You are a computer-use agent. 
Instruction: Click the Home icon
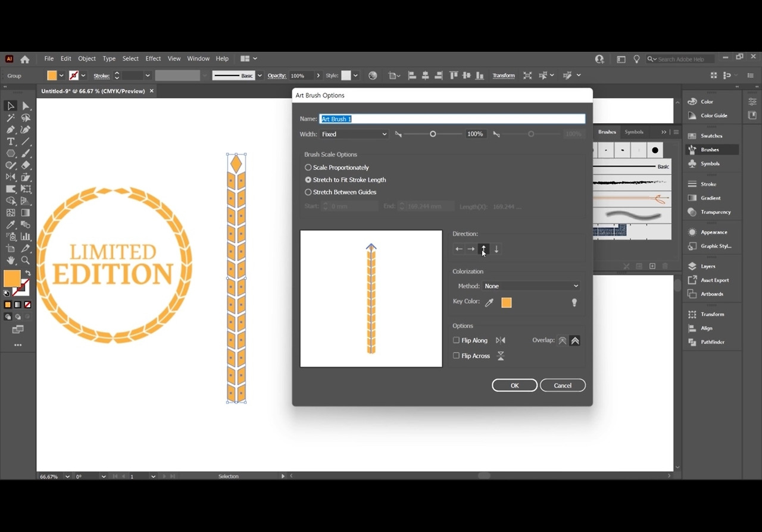(x=24, y=59)
